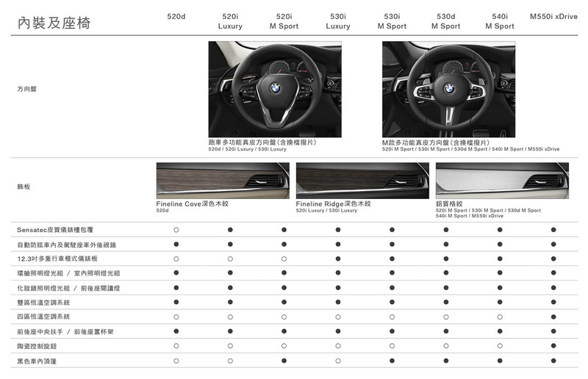The image size is (588, 379).
Task: Click the '520i Luxury / 530i Luxury' trim note
Action: point(326,211)
